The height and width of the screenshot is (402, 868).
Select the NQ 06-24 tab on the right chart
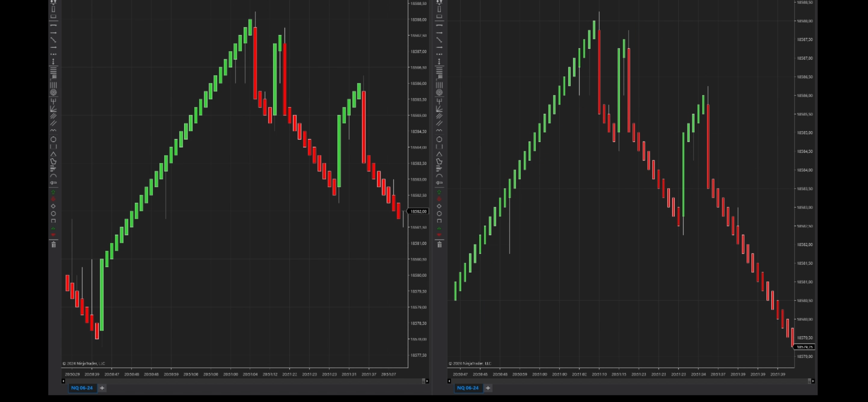[x=469, y=388]
